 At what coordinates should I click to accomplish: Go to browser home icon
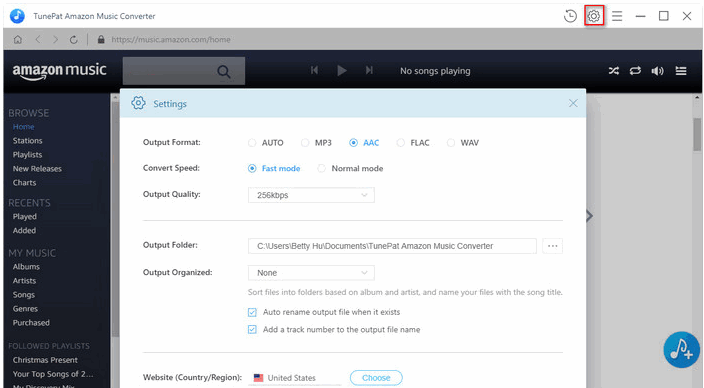click(18, 40)
